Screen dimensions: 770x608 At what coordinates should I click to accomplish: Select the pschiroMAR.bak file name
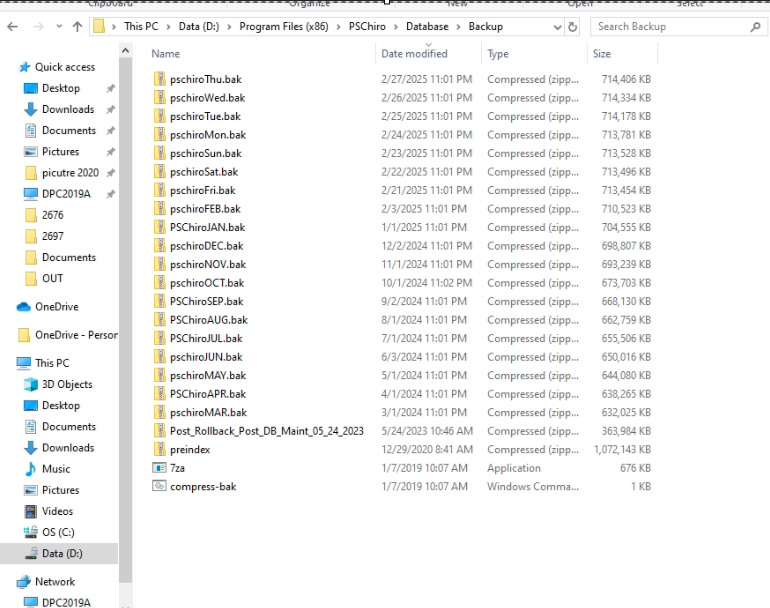(x=208, y=413)
